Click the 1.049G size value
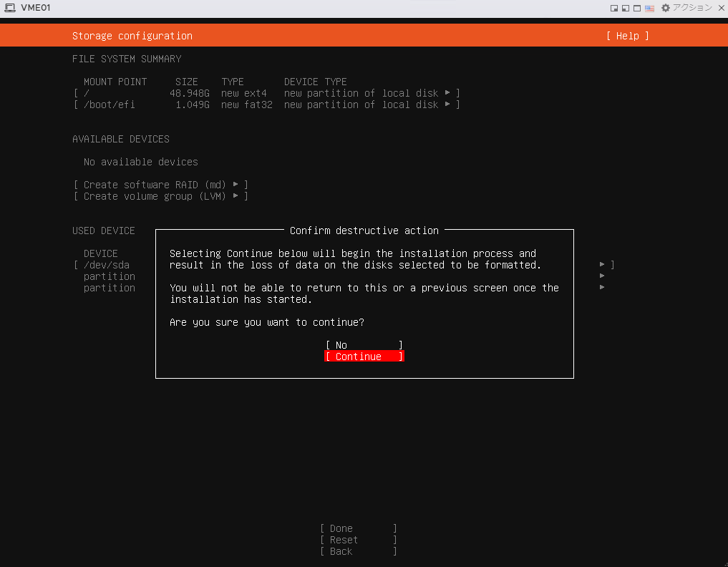 pos(193,105)
